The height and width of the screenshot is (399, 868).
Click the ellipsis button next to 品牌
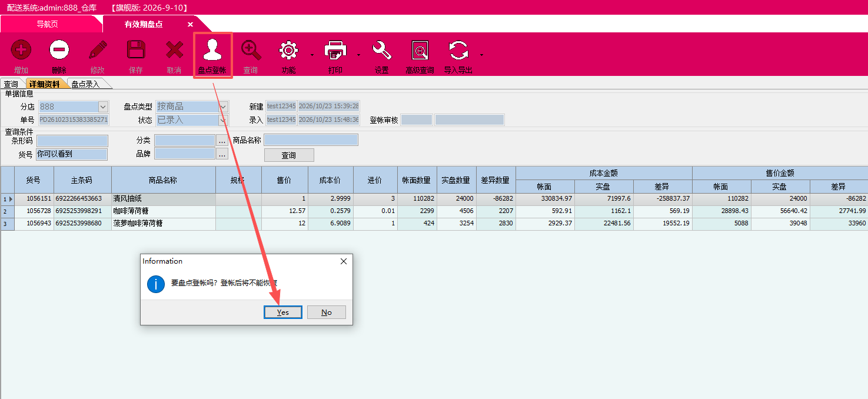tap(222, 154)
